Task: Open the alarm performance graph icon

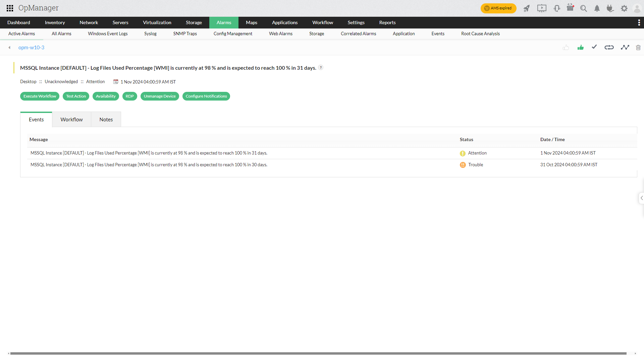Action: point(625,47)
